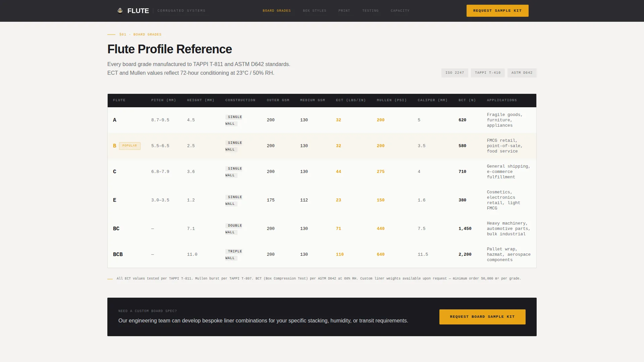The width and height of the screenshot is (644, 362).
Task: Click Mullen value 150
Action: click(x=381, y=200)
